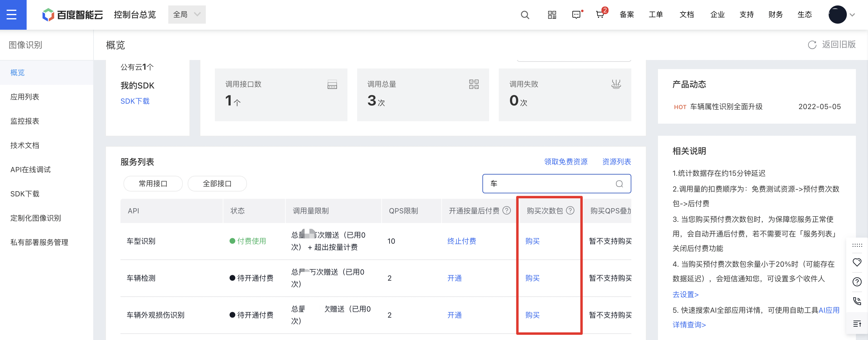The width and height of the screenshot is (868, 340).
Task: Open the top bar search icon
Action: tap(524, 15)
